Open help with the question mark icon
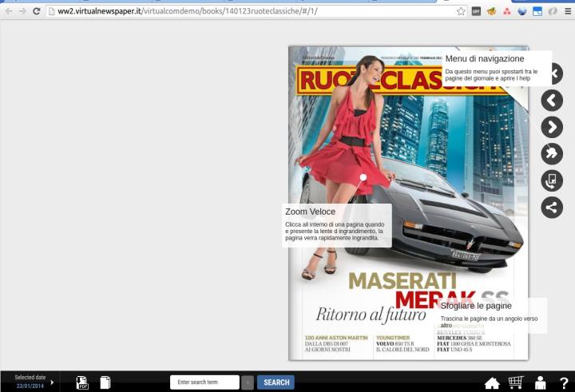Viewport: 575px width, 392px height. pyautogui.click(x=564, y=383)
